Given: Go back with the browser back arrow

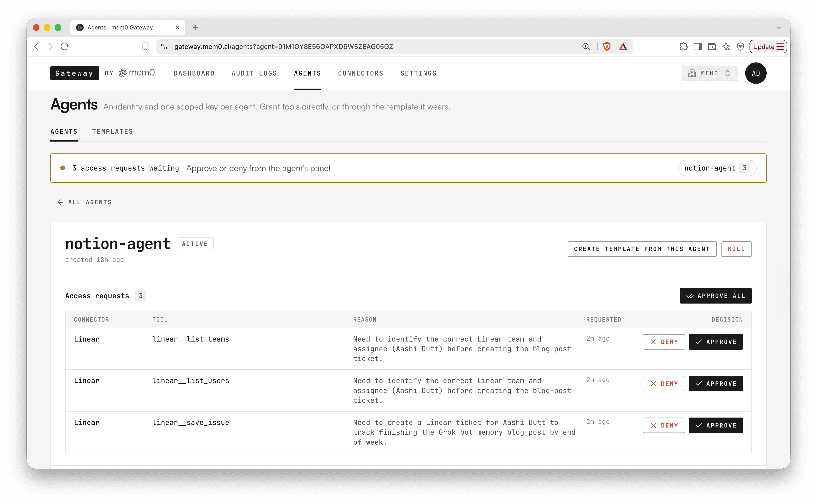Looking at the screenshot, I should tap(37, 47).
